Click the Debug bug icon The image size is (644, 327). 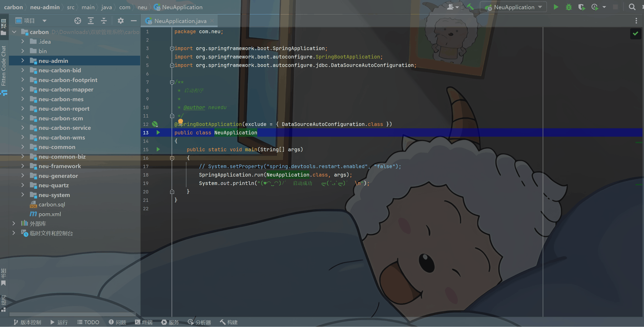click(569, 7)
